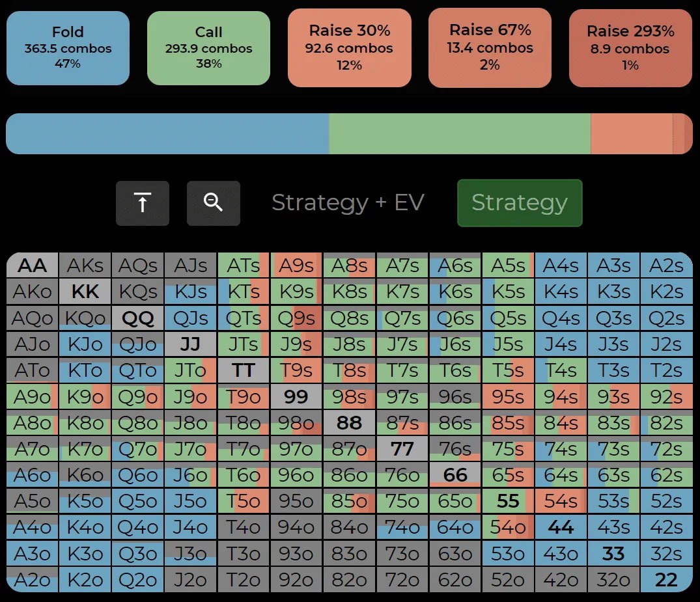The width and height of the screenshot is (700, 602).
Task: Select the green Strategy view button
Action: point(519,203)
